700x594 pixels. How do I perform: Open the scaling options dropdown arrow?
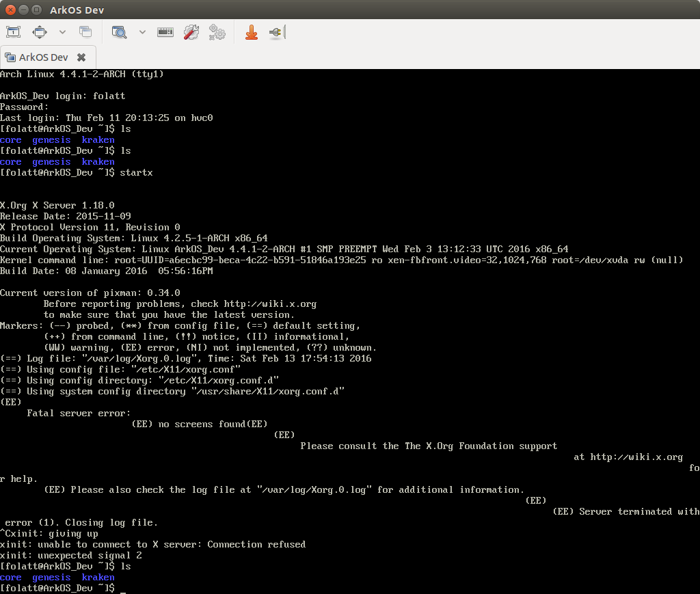142,32
